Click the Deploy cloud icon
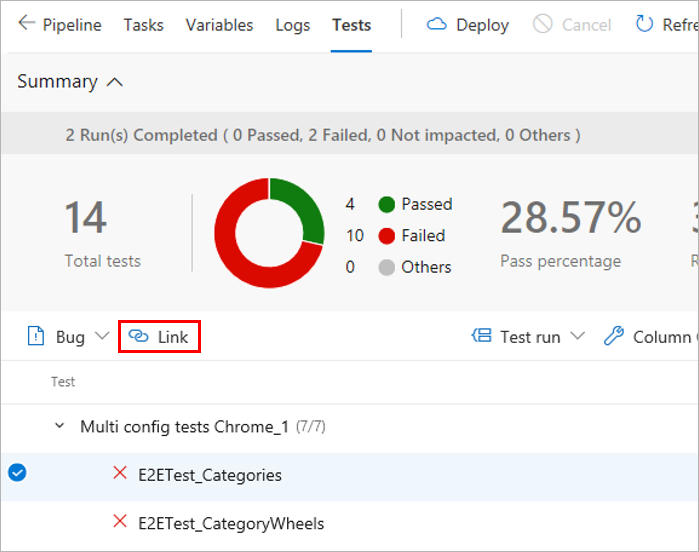Viewport: 699px width, 552px height. click(x=436, y=24)
